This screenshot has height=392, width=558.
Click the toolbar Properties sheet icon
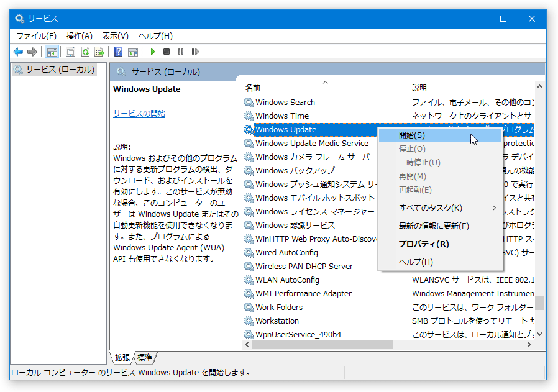click(x=70, y=52)
